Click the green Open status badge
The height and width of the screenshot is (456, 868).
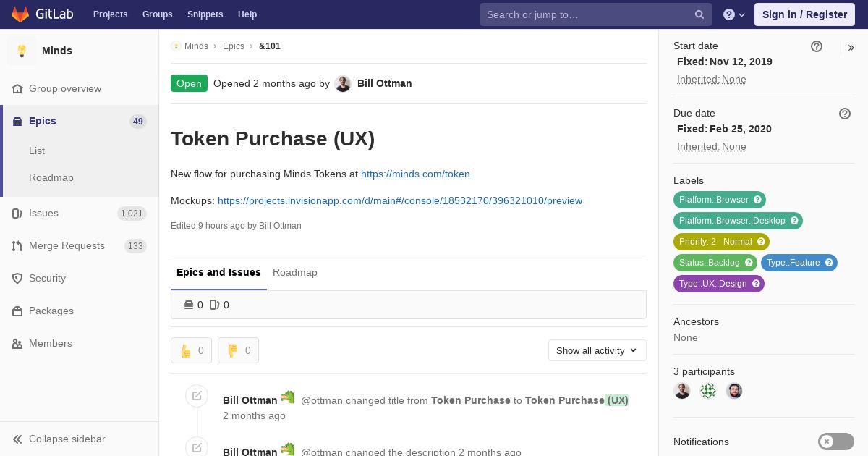click(189, 83)
